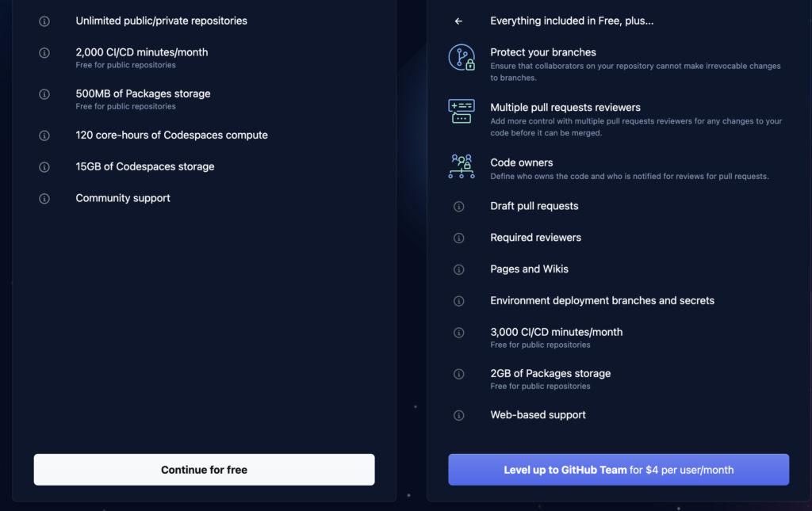812x511 pixels.
Task: Click the Multiple pull requests reviewers icon
Action: tap(462, 111)
